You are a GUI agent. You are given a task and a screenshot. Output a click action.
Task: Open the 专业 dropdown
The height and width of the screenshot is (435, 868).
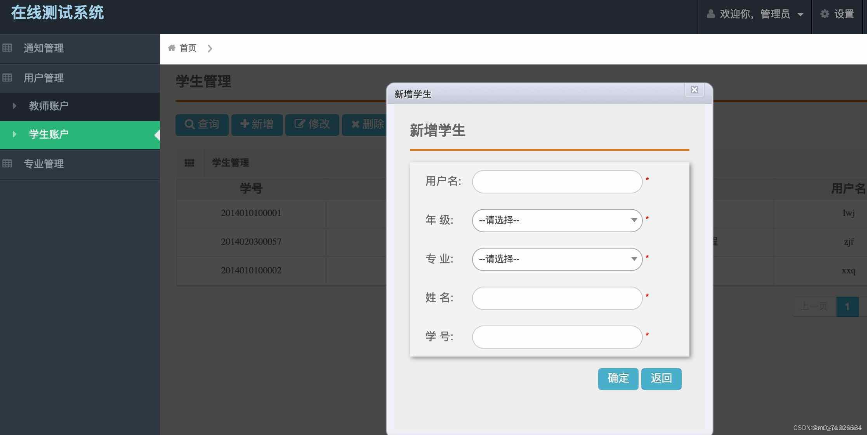pyautogui.click(x=557, y=259)
